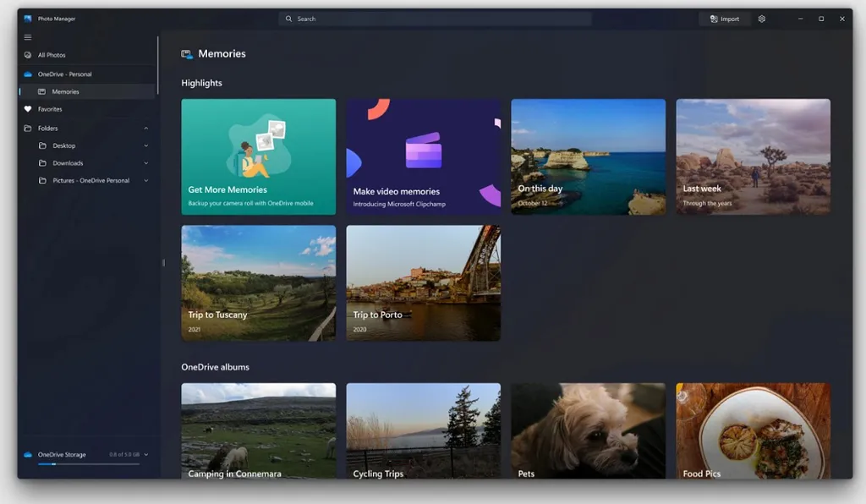The width and height of the screenshot is (866, 504).
Task: Open the Food Pics album
Action: 754,430
